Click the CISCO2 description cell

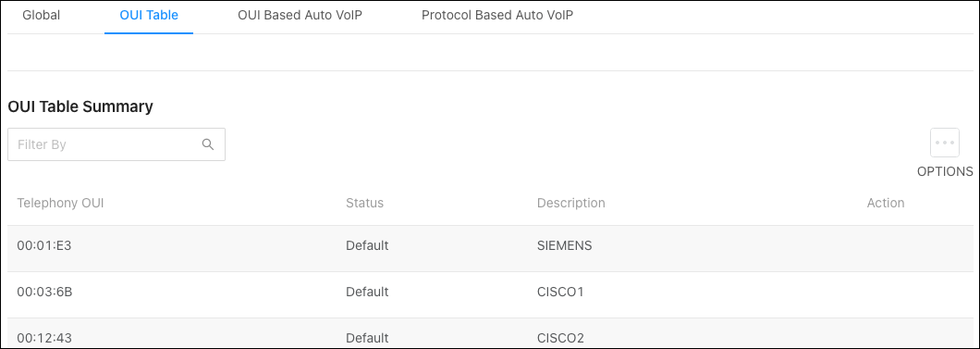[560, 339]
